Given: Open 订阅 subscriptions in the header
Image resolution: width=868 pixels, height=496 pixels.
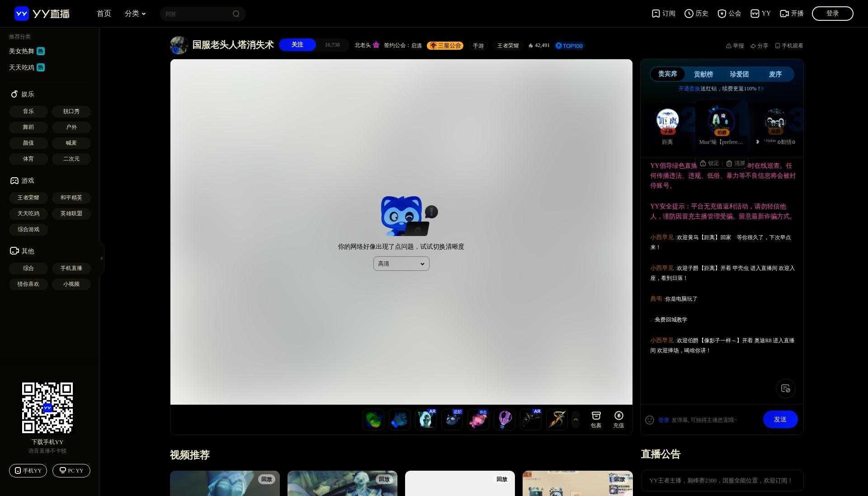Looking at the screenshot, I should tap(663, 14).
